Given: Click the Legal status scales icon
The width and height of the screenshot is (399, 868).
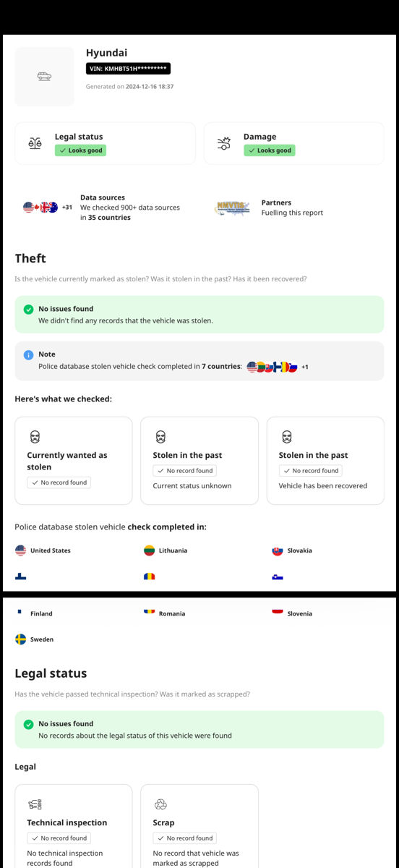Looking at the screenshot, I should pyautogui.click(x=35, y=143).
